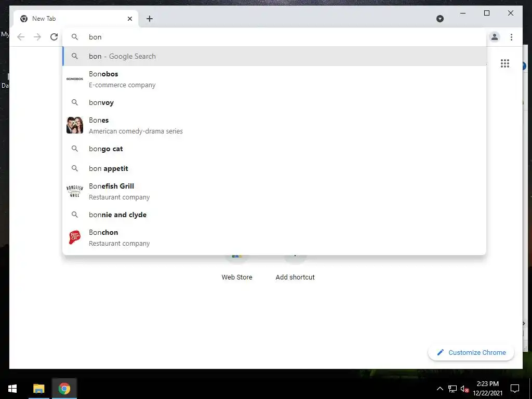Click the magnifier icon beside bon appetit
The width and height of the screenshot is (532, 399).
tap(75, 168)
